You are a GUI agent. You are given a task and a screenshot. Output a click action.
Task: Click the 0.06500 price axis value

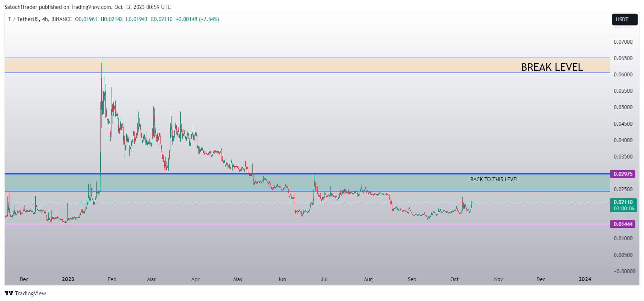tap(623, 58)
